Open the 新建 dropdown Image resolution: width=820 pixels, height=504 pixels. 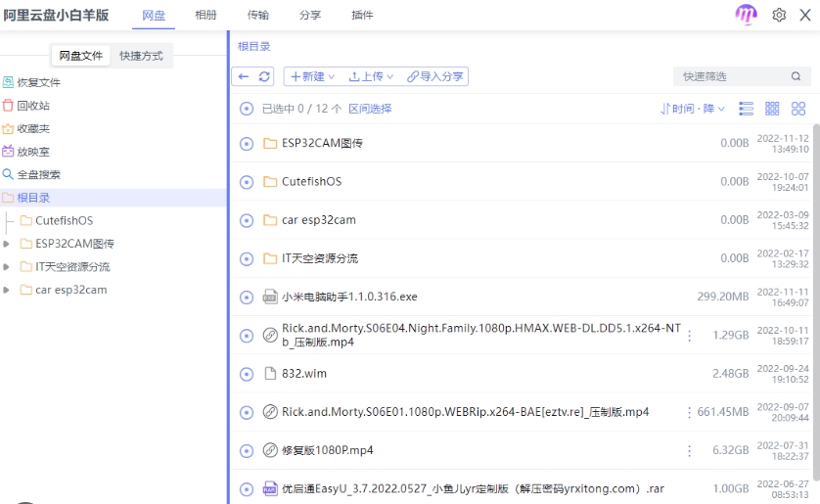[313, 76]
